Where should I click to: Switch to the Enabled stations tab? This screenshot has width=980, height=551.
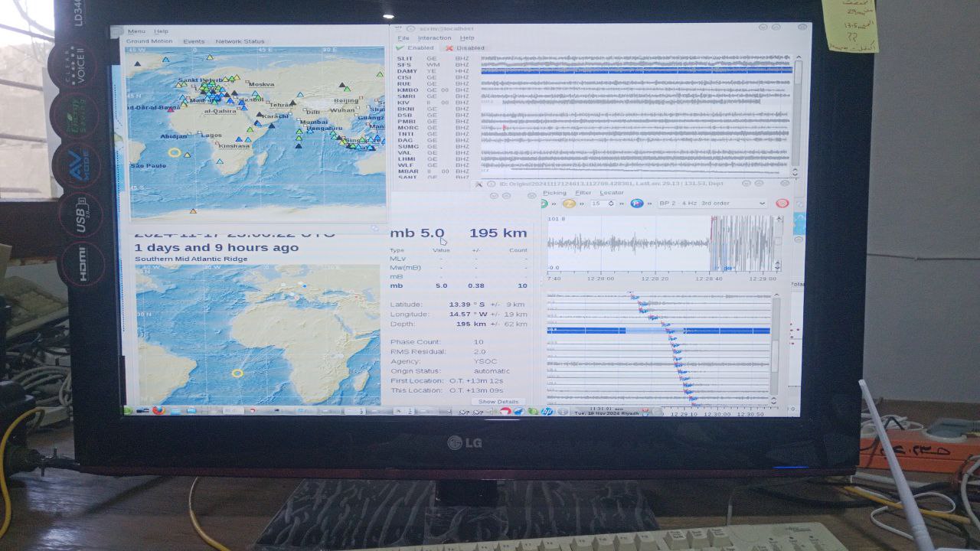[415, 47]
